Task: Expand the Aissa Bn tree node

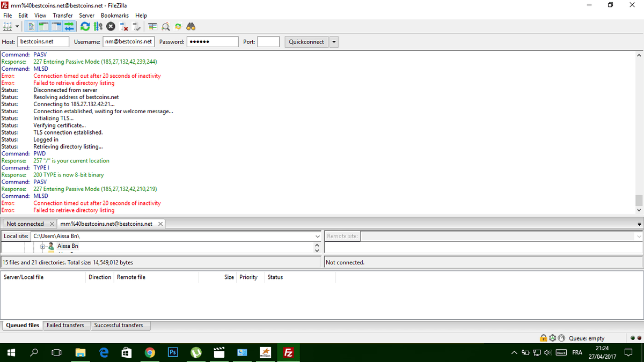Action: [43, 246]
